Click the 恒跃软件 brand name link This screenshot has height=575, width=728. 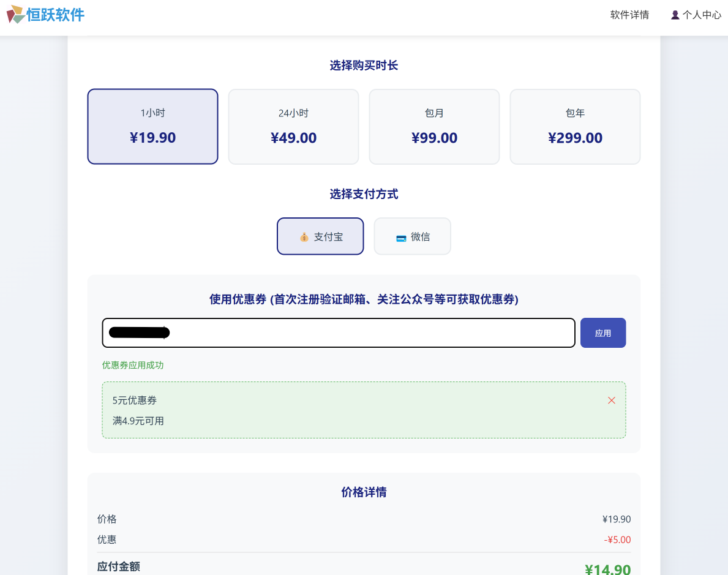pyautogui.click(x=55, y=15)
